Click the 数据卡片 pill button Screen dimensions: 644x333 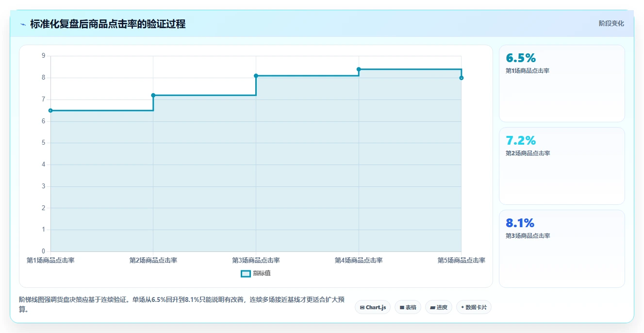(474, 307)
